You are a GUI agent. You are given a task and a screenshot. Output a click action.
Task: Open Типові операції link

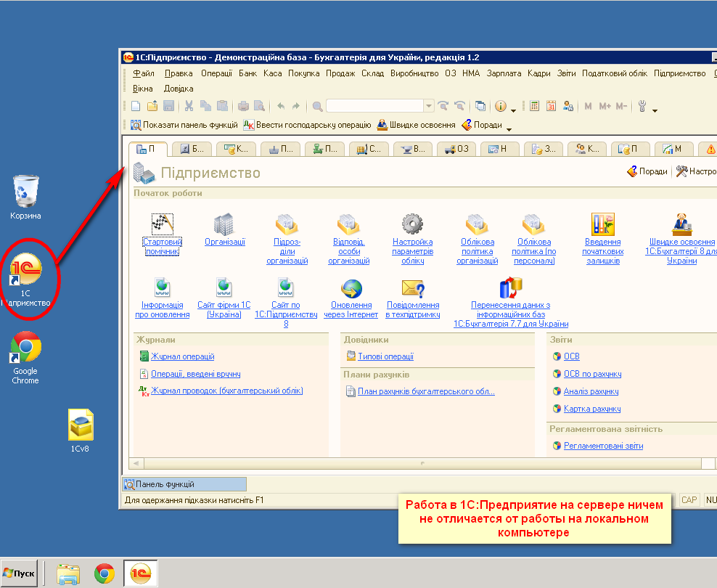click(x=385, y=356)
